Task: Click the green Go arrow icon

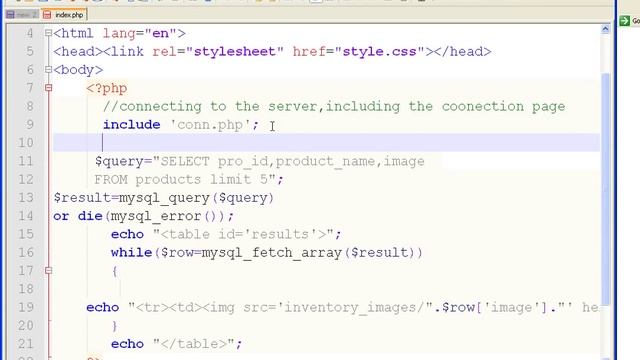Action: (624, 20)
